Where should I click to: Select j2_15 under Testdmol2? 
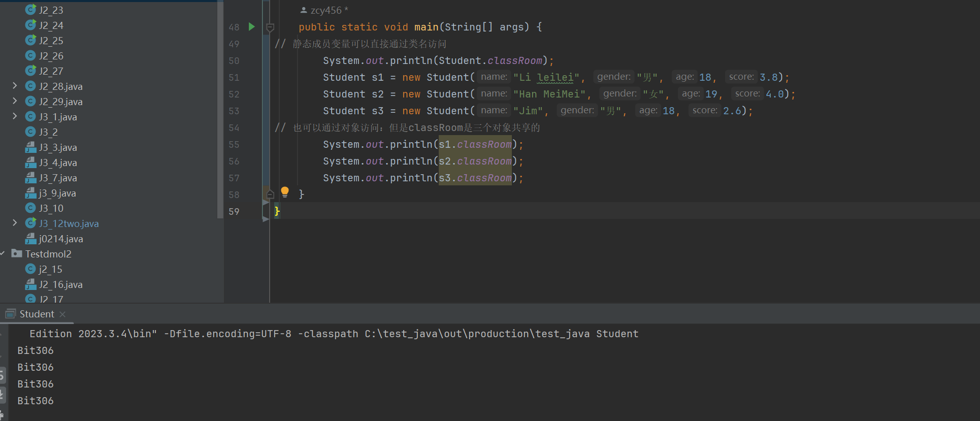51,269
